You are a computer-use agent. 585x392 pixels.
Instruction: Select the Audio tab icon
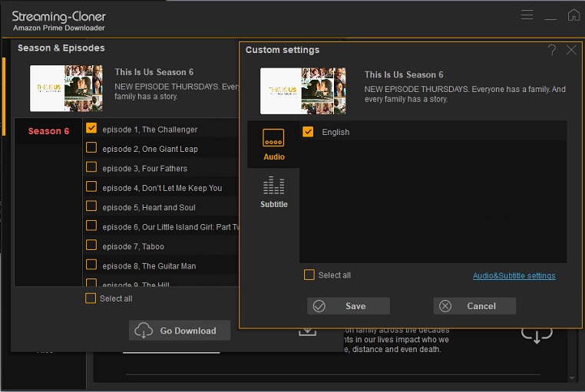click(273, 138)
